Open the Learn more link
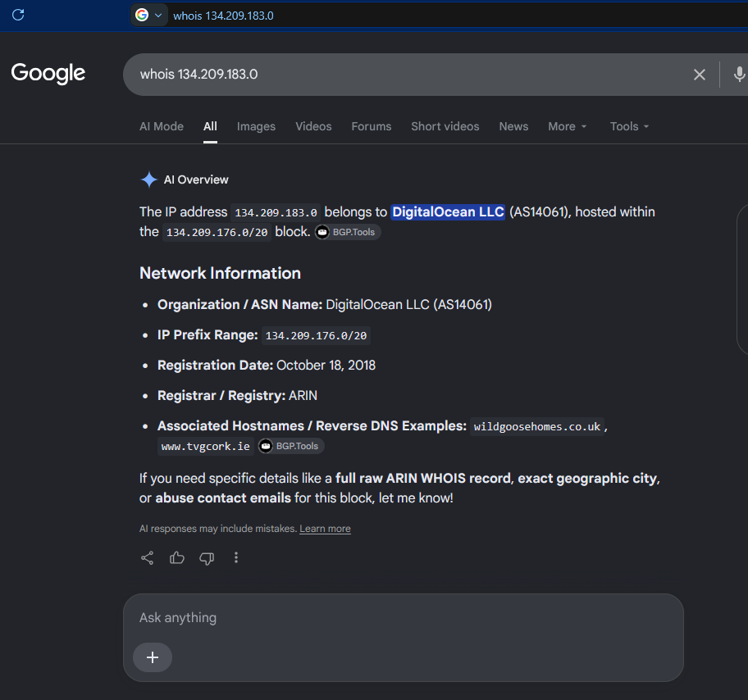This screenshot has height=700, width=748. (x=325, y=529)
